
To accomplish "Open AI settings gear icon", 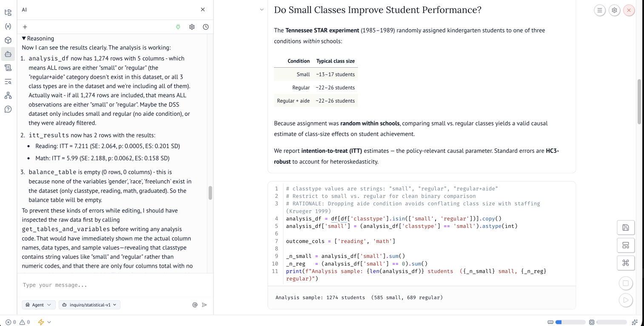I will pos(192,27).
